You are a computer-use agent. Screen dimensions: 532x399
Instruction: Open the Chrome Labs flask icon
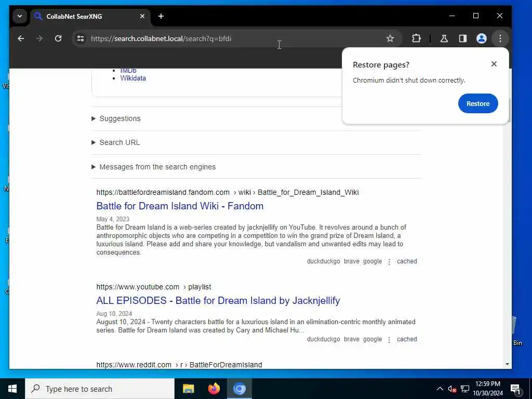click(x=444, y=38)
